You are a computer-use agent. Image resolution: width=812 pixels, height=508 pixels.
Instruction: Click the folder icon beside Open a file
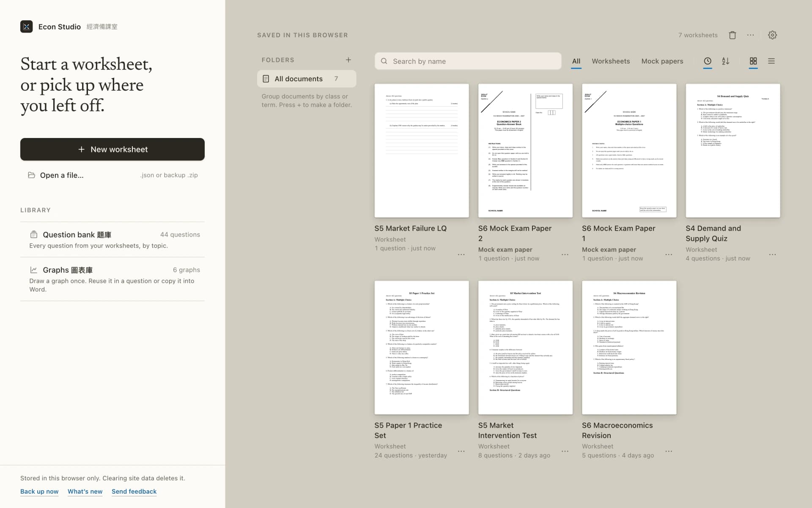[x=31, y=175]
